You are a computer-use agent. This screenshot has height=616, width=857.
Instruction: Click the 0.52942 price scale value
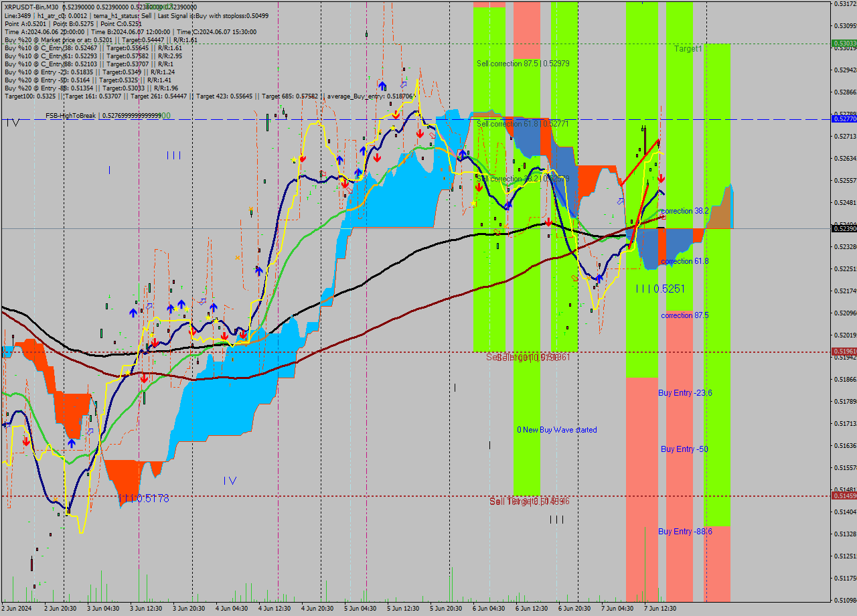click(845, 70)
